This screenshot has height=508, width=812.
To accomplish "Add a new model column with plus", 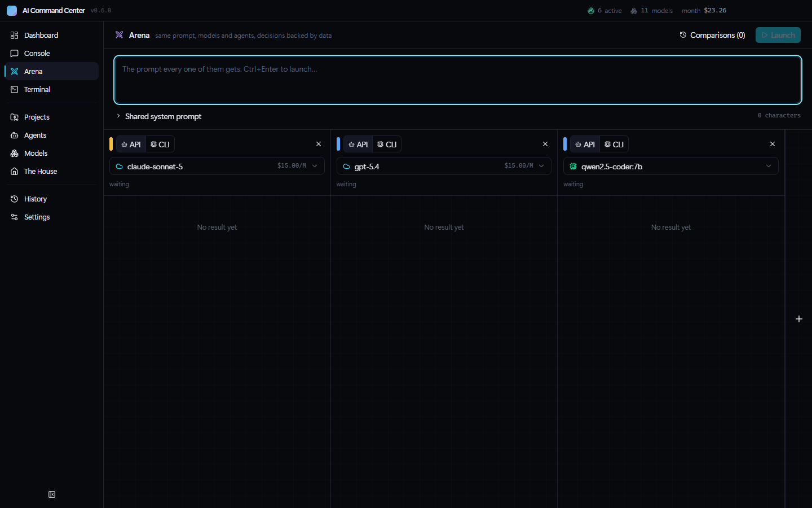I will [799, 319].
